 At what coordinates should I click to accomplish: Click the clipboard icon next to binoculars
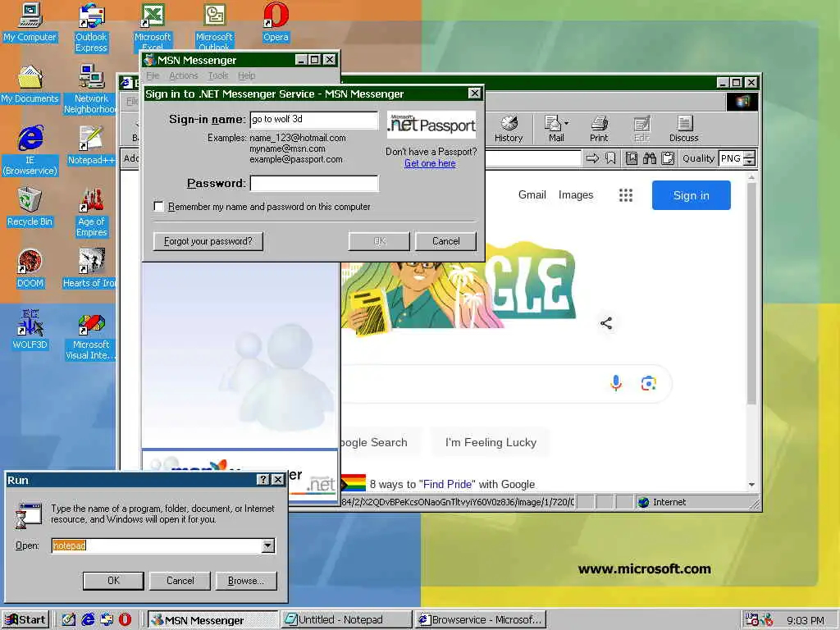tap(668, 158)
